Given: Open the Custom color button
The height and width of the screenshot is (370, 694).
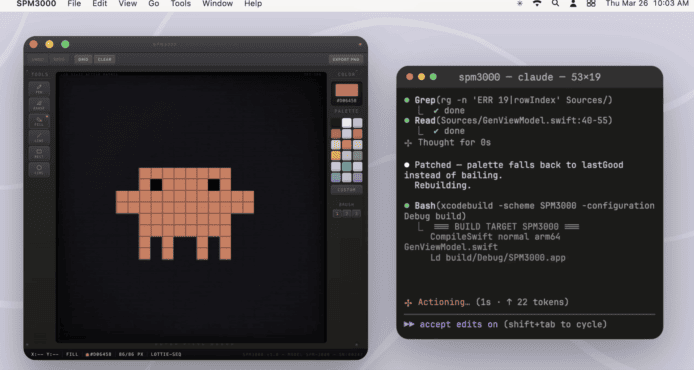Looking at the screenshot, I should (x=347, y=190).
